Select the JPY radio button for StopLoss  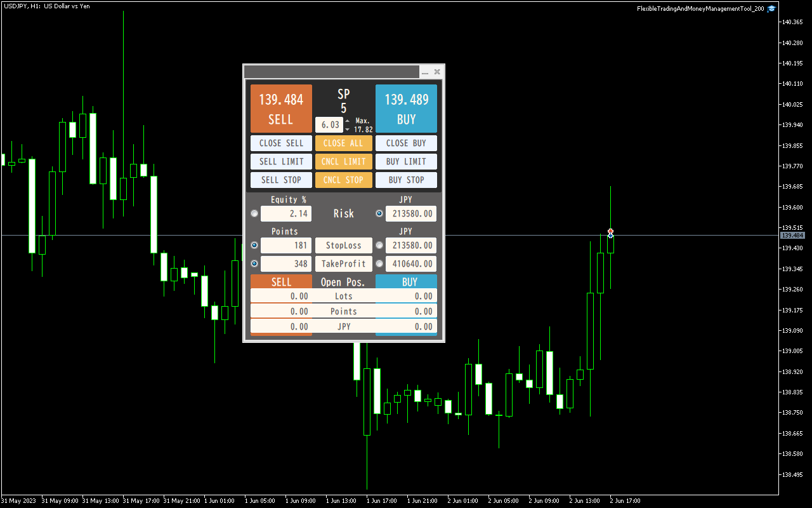coord(379,245)
